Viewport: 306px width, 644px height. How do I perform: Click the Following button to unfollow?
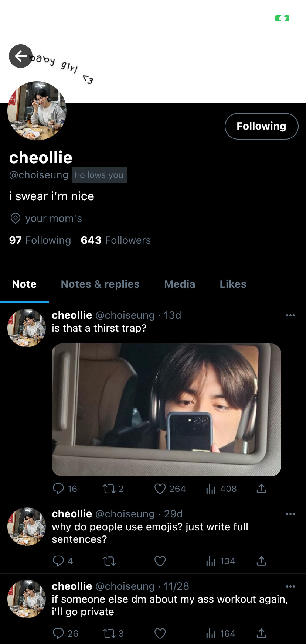[x=261, y=126]
